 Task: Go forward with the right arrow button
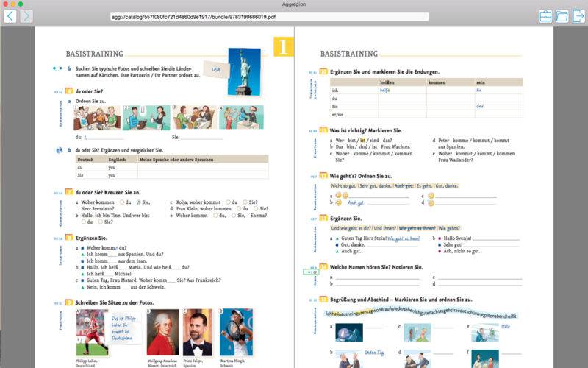click(26, 16)
